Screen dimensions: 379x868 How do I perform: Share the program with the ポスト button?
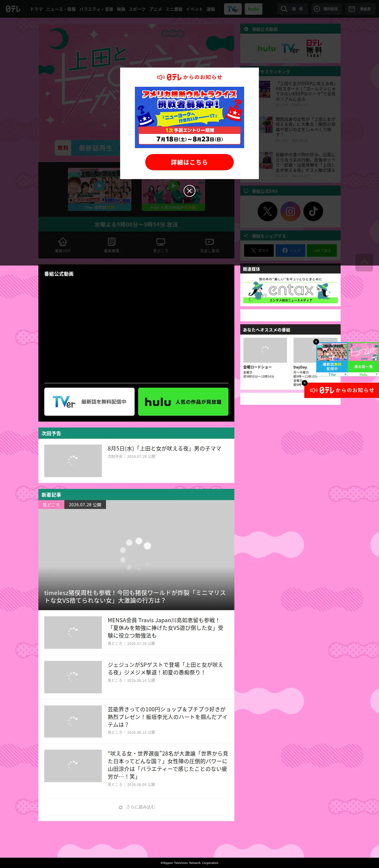coord(259,250)
